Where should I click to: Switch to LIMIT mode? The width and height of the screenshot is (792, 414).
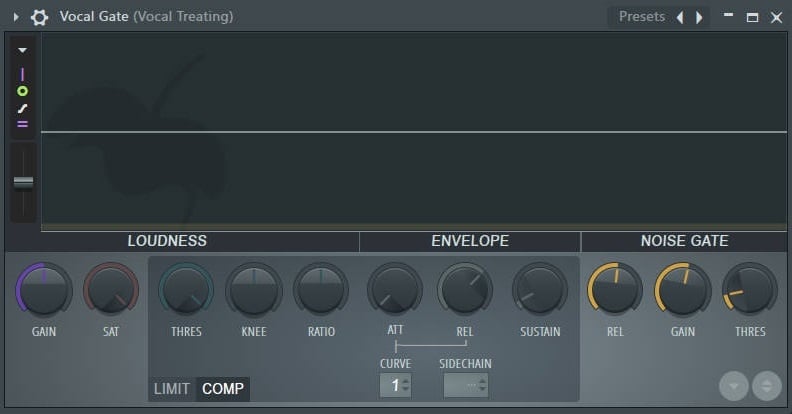point(172,389)
